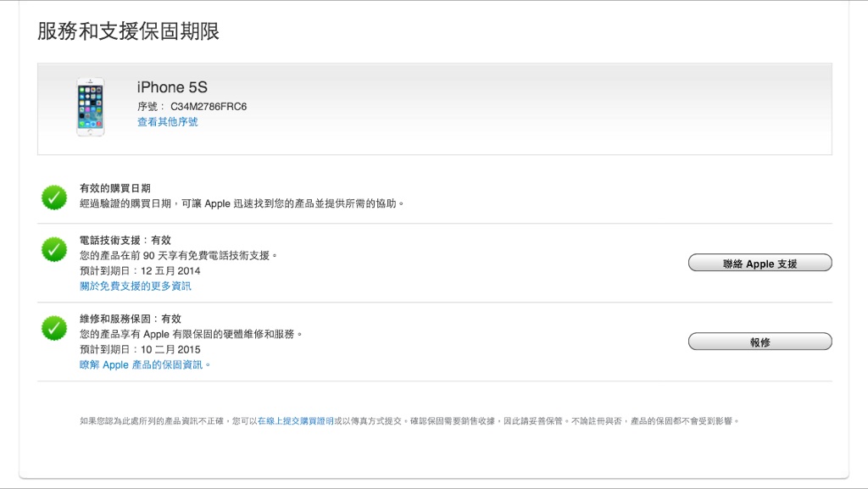Click the 報修 button
This screenshot has height=489, width=868.
(x=760, y=342)
